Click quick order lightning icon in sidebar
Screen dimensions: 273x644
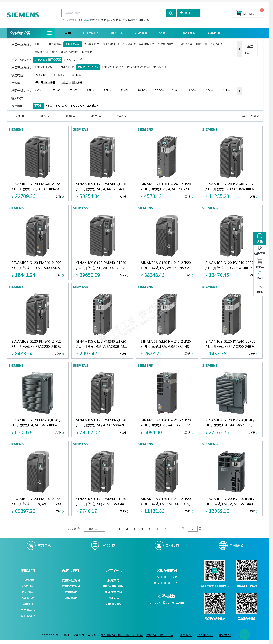260,248
